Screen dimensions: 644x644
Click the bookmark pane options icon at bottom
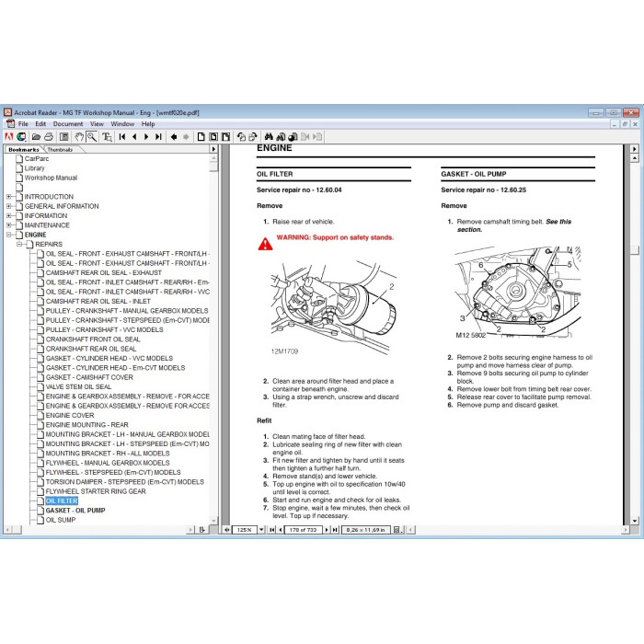201,530
